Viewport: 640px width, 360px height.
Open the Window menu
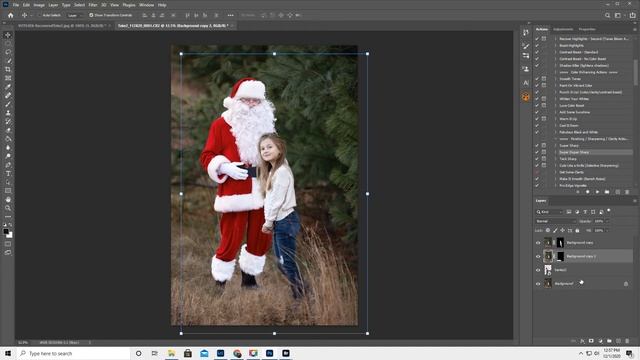click(x=147, y=5)
